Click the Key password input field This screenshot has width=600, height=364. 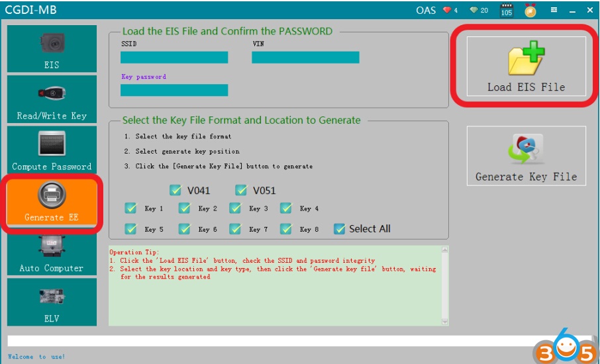[x=174, y=90]
